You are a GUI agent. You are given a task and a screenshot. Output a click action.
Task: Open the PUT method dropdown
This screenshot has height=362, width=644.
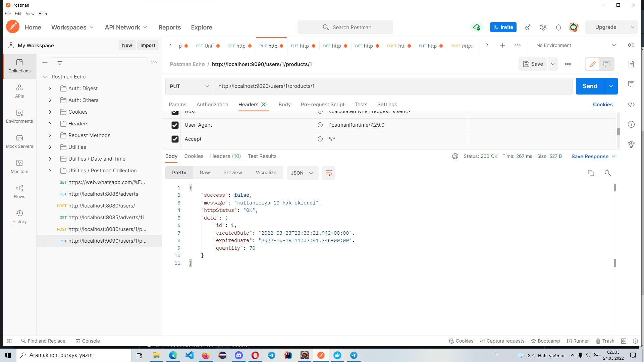(189, 86)
